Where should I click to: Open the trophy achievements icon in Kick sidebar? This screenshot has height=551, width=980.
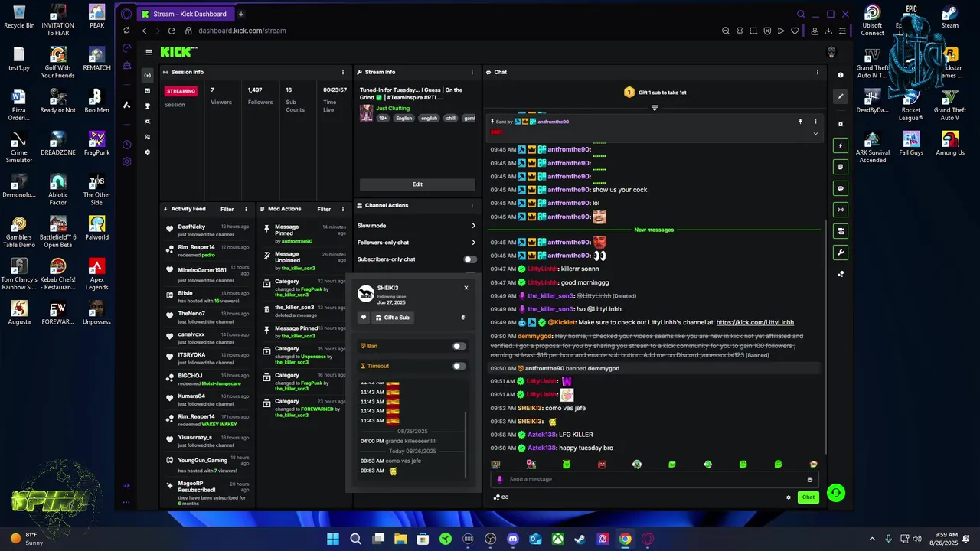tap(148, 106)
